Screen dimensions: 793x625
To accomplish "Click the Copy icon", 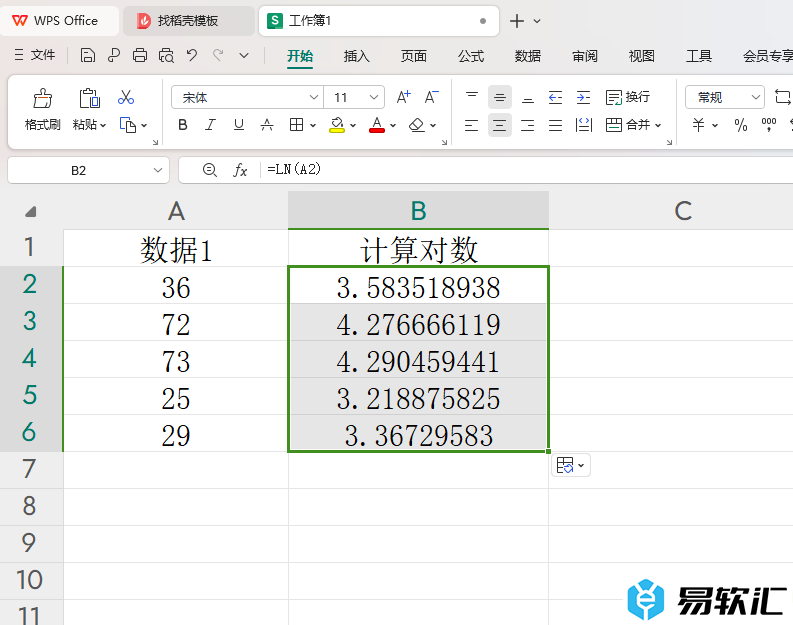I will click(x=127, y=125).
